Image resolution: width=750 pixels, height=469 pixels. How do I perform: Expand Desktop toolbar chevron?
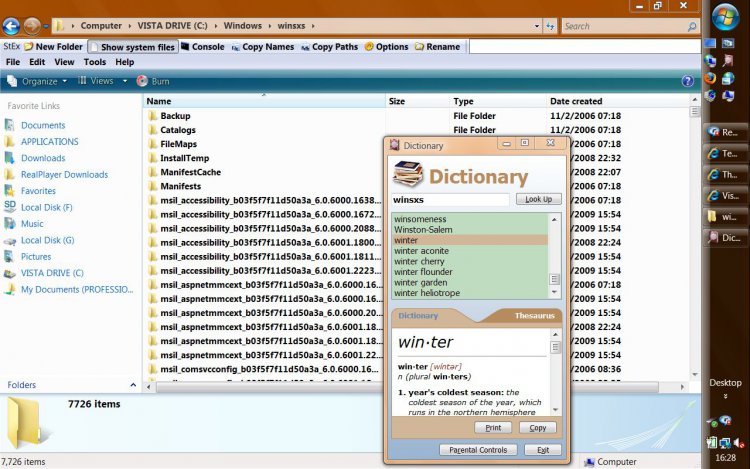click(x=726, y=396)
